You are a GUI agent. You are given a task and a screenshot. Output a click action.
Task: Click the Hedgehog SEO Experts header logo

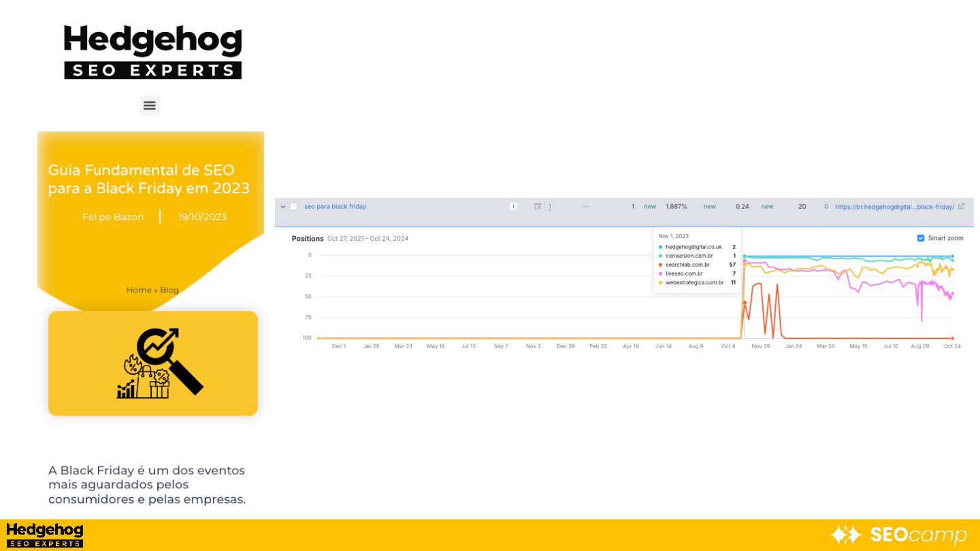point(153,52)
